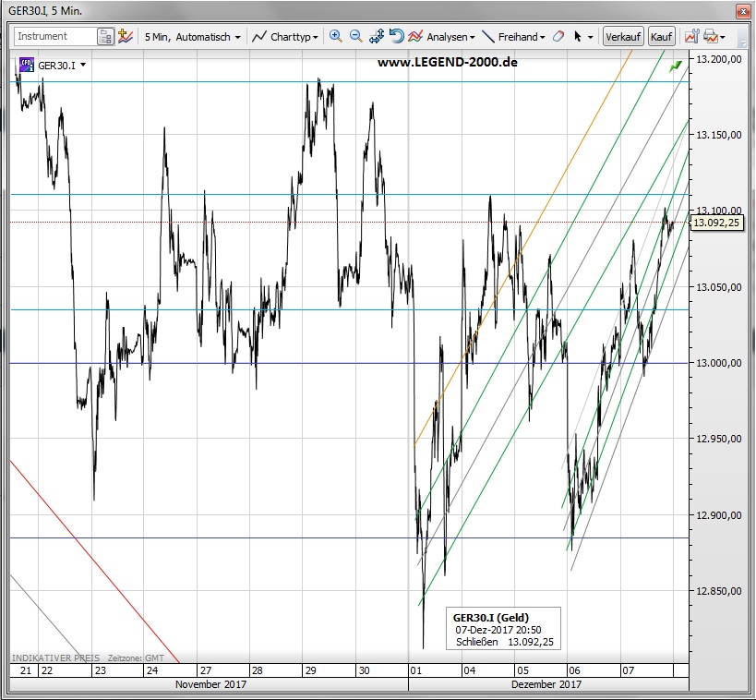
Task: Click the 13.000,00 price axis label
Action: (718, 363)
